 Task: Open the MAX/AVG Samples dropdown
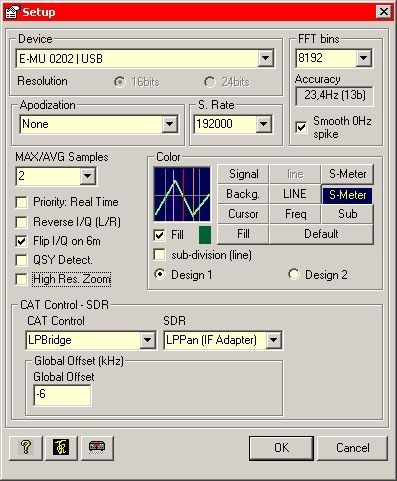tap(87, 176)
